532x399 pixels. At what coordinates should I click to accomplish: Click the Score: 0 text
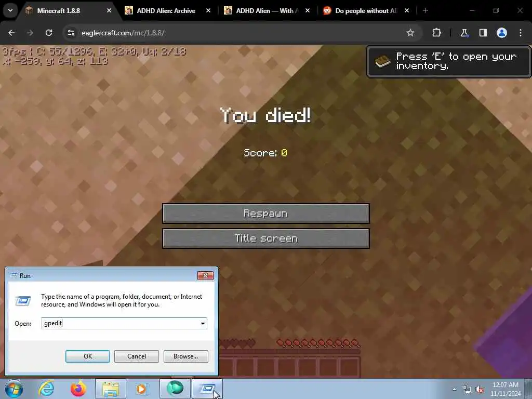tap(265, 153)
